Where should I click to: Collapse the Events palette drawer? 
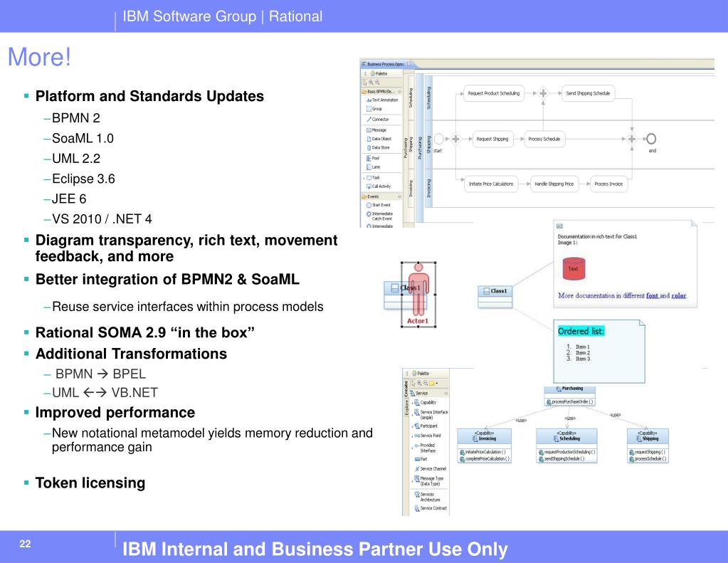[400, 196]
